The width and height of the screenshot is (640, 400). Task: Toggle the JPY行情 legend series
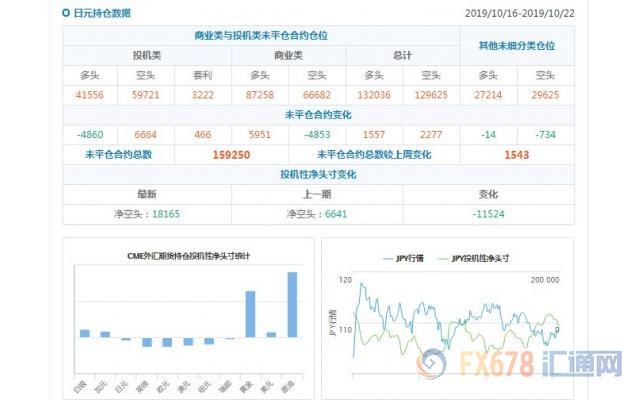(403, 258)
